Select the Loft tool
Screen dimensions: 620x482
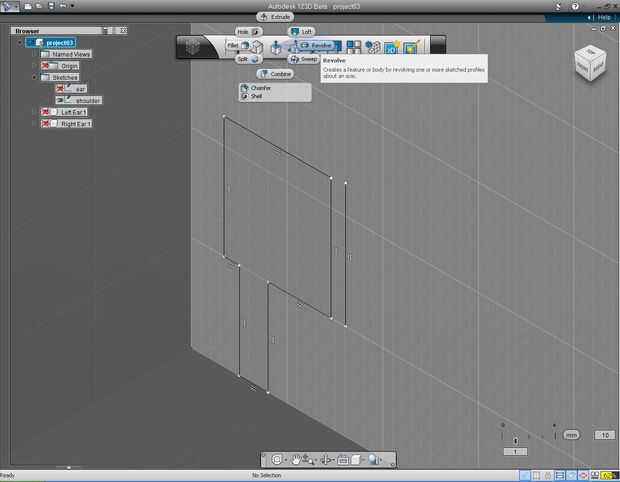coord(302,32)
